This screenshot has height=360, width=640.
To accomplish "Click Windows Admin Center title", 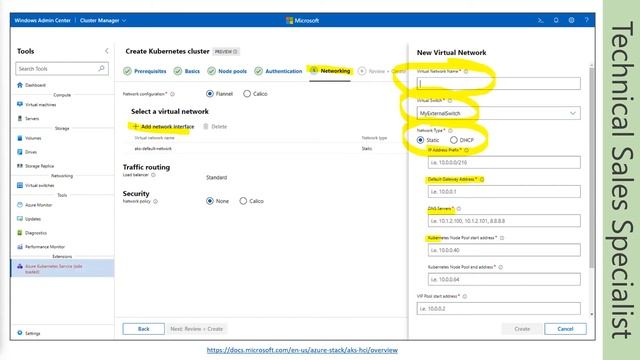I will [42, 20].
